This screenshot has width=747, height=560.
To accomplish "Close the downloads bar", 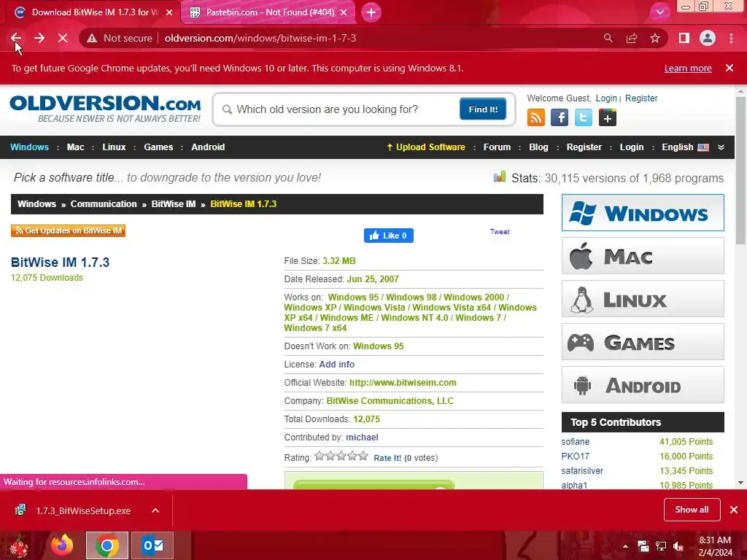I will [x=734, y=510].
